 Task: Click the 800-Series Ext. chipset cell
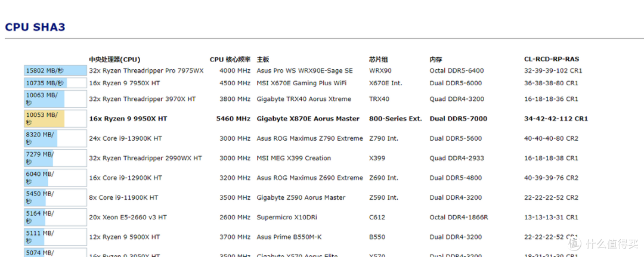tap(395, 119)
